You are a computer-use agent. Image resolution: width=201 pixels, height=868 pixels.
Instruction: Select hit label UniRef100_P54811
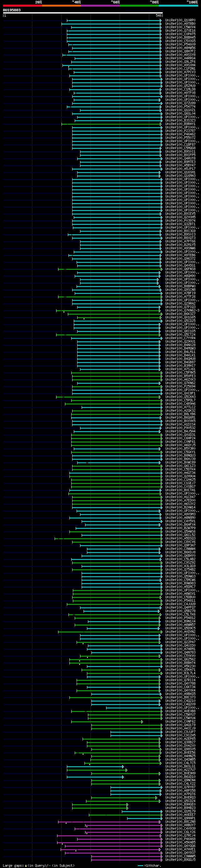[x=180, y=600]
